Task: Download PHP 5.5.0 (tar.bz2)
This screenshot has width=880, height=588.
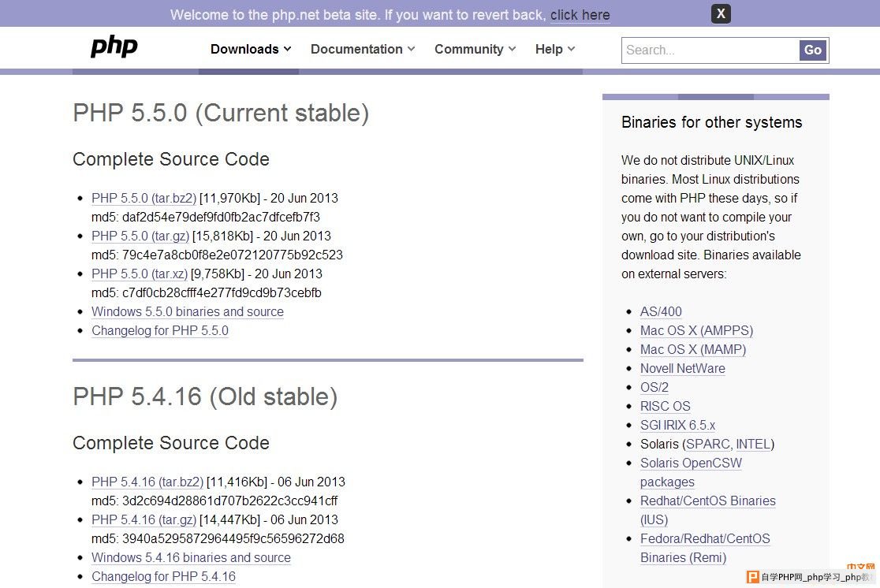Action: click(x=144, y=199)
